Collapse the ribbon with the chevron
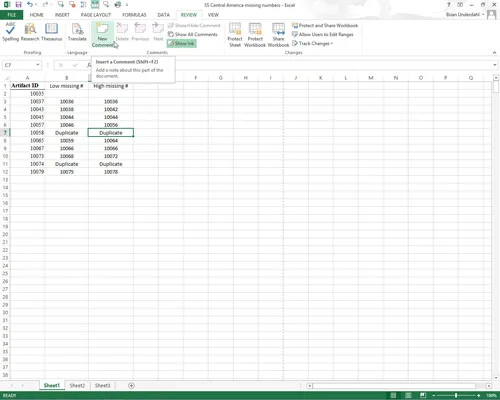Image resolution: width=500 pixels, height=400 pixels. pyautogui.click(x=494, y=53)
